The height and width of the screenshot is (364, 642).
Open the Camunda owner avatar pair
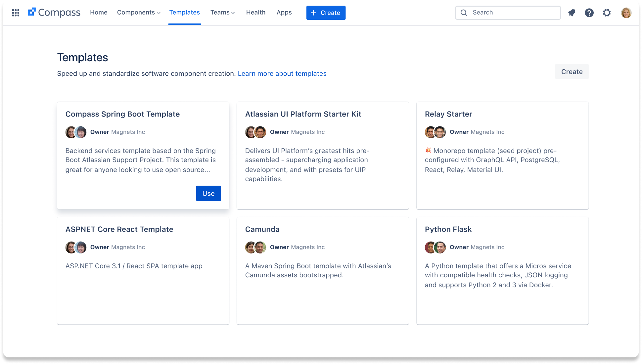255,247
